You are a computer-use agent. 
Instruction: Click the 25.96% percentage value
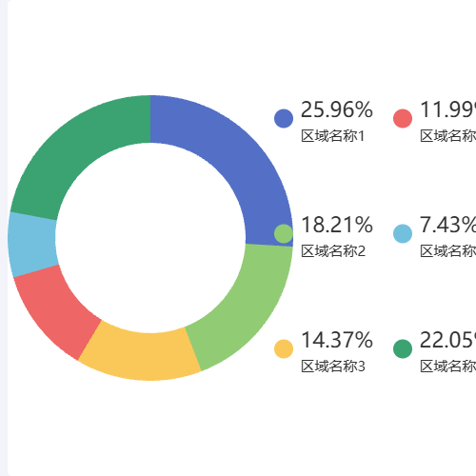point(337,109)
